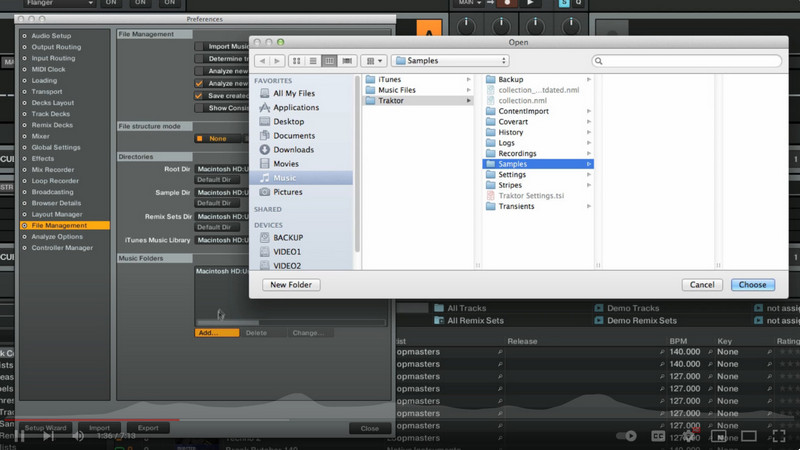Open Effects preferences
Viewport: 800px width, 450px height.
point(42,159)
